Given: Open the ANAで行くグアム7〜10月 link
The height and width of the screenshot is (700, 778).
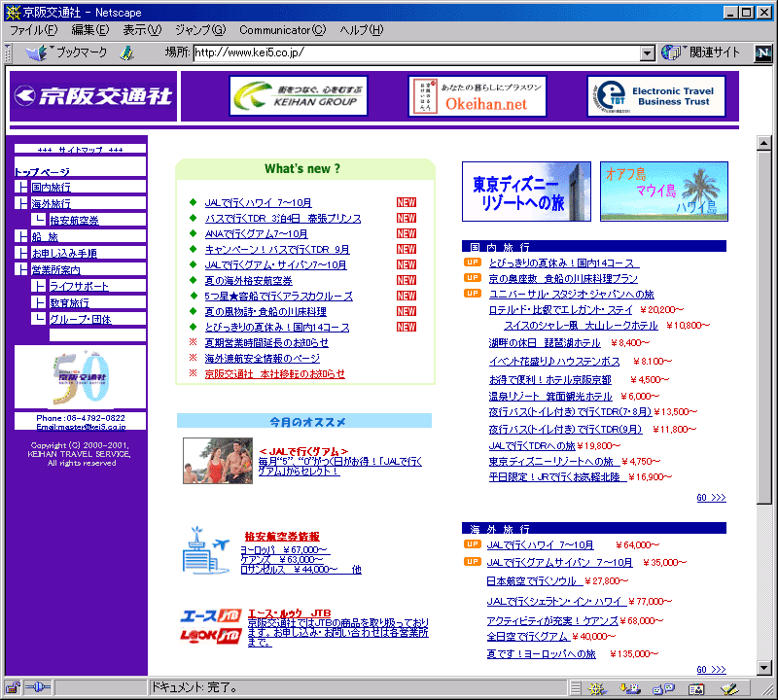Looking at the screenshot, I should pos(256,233).
